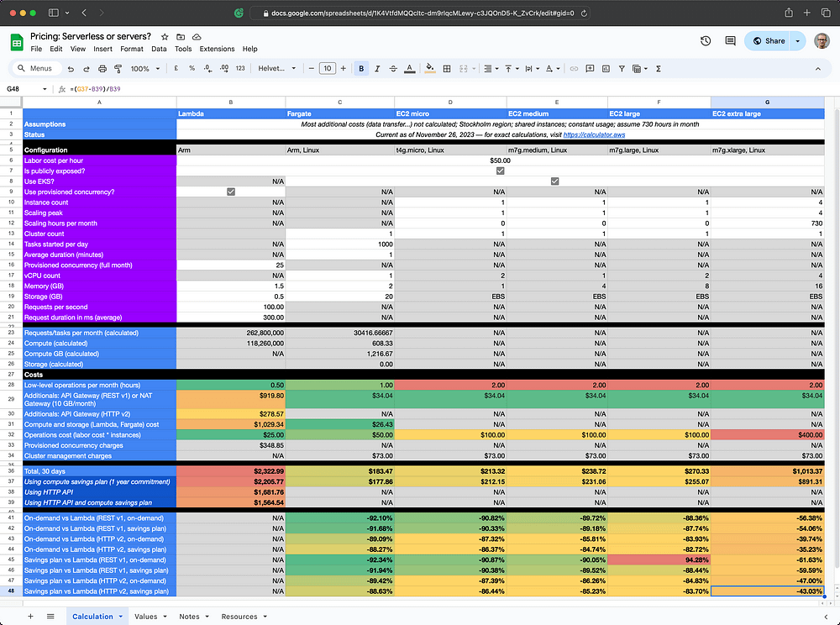Print the spreadsheet
The width and height of the screenshot is (840, 625).
tap(102, 69)
